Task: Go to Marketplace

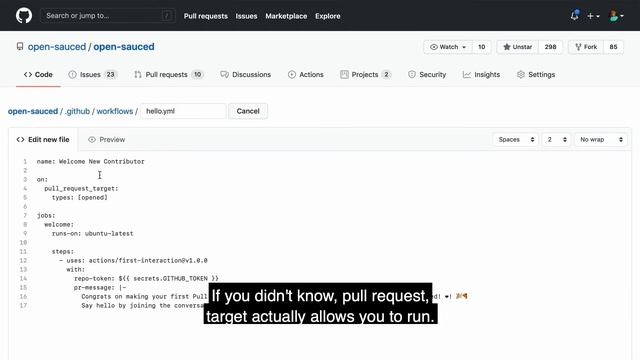Action: coord(286,16)
